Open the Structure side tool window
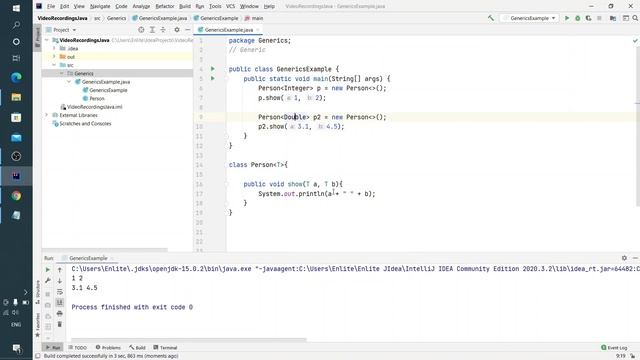This screenshot has width=640, height=360. pyautogui.click(x=38, y=291)
